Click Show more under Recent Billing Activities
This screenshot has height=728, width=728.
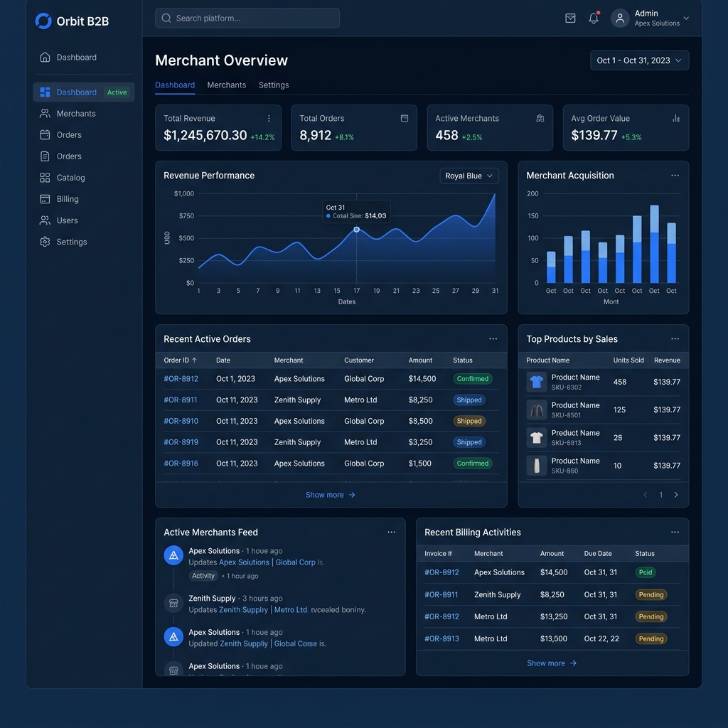pyautogui.click(x=552, y=663)
